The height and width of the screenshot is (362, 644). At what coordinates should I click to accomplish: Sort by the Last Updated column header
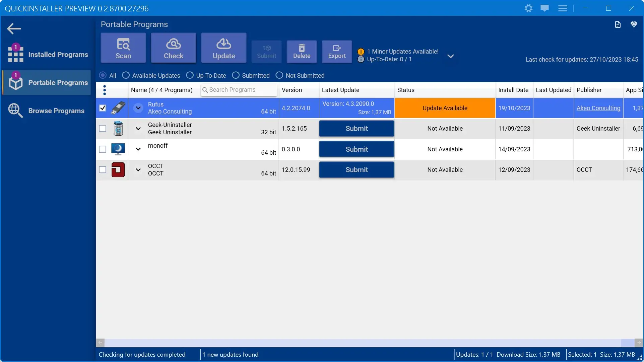(x=554, y=90)
